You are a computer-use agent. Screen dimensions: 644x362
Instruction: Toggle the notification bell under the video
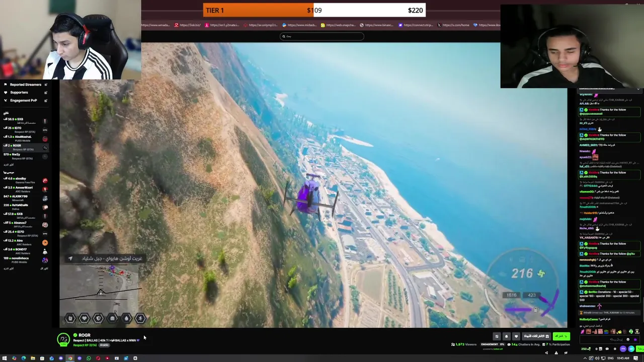pyautogui.click(x=506, y=336)
